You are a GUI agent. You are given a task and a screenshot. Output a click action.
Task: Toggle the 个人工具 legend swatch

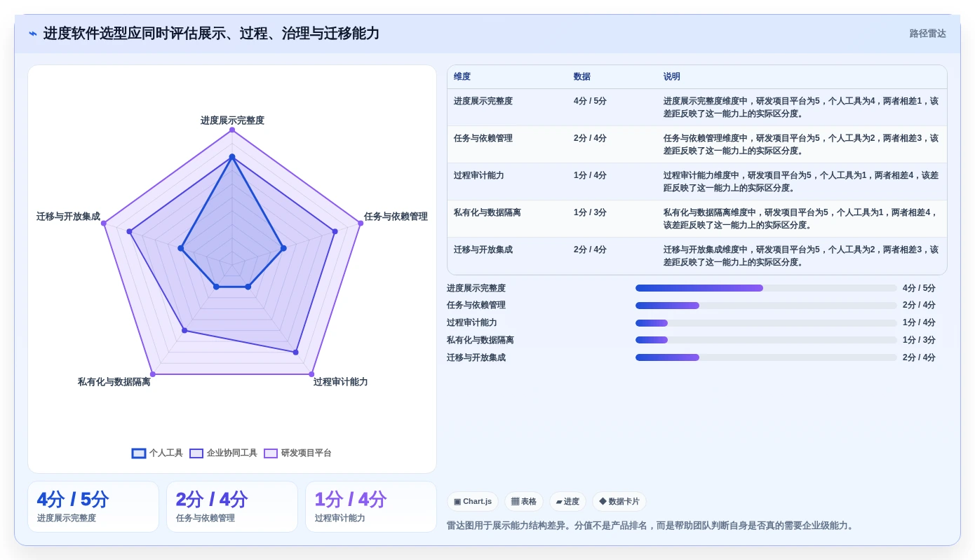coord(139,453)
